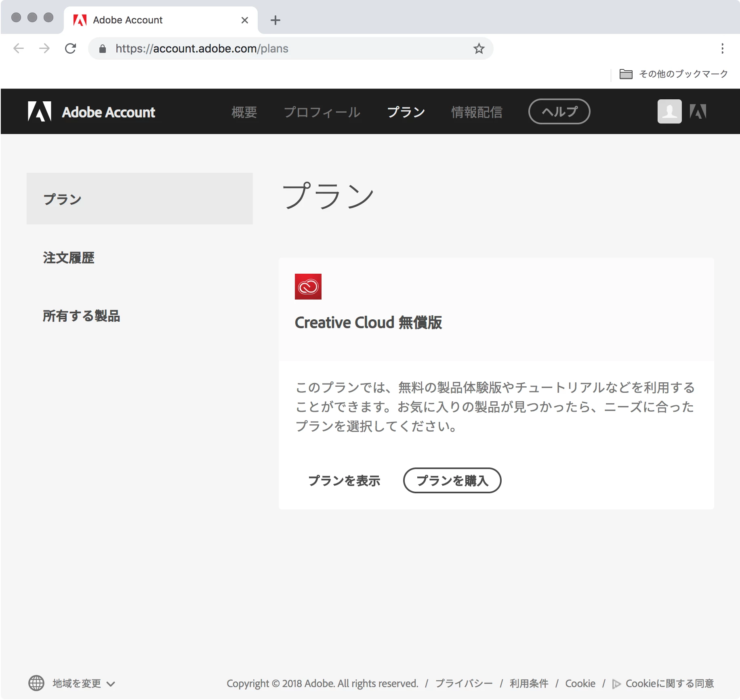Open a new browser tab
The image size is (740, 700).
275,20
